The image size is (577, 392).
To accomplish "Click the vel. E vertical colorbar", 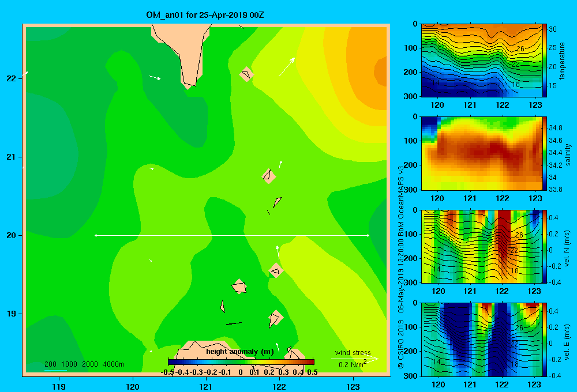I will [545, 340].
